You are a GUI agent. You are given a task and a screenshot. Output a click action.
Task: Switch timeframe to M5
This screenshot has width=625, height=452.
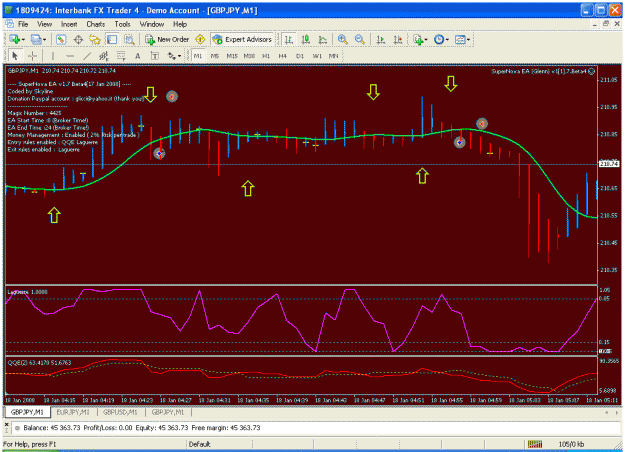pos(215,56)
